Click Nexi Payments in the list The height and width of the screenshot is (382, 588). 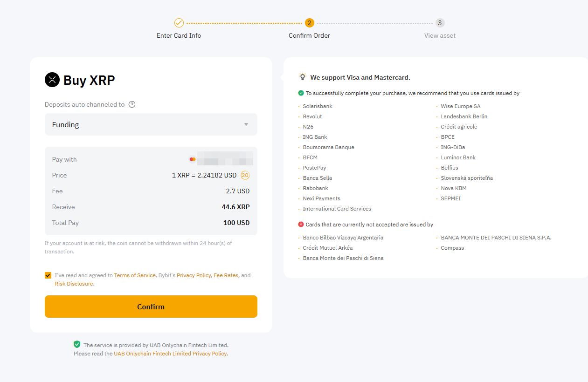coord(322,198)
